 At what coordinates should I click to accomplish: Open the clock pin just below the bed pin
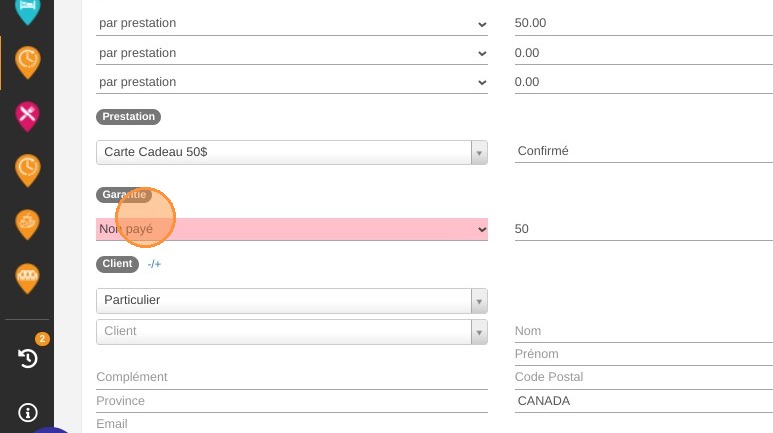[28, 63]
